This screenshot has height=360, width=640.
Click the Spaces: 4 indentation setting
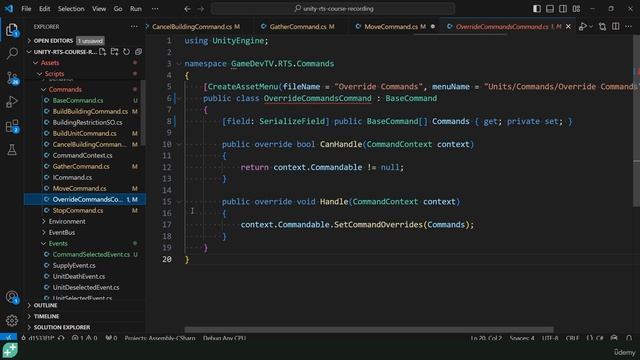(x=522, y=338)
